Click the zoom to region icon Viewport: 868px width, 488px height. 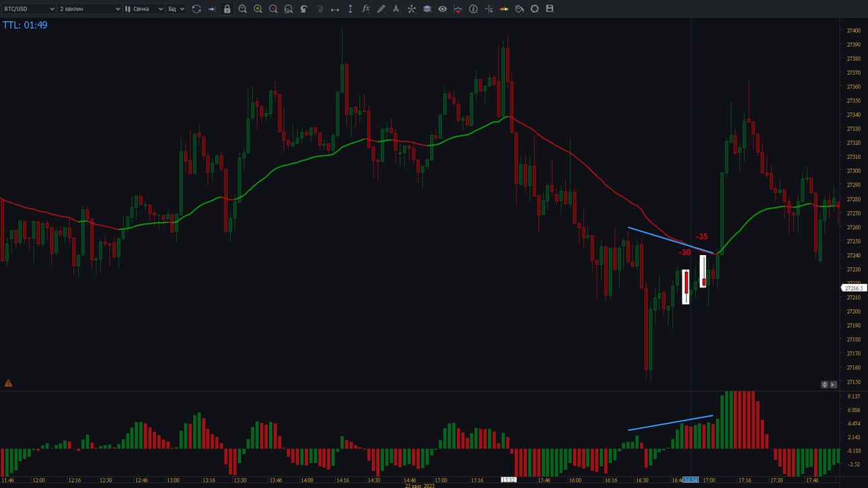(x=289, y=9)
